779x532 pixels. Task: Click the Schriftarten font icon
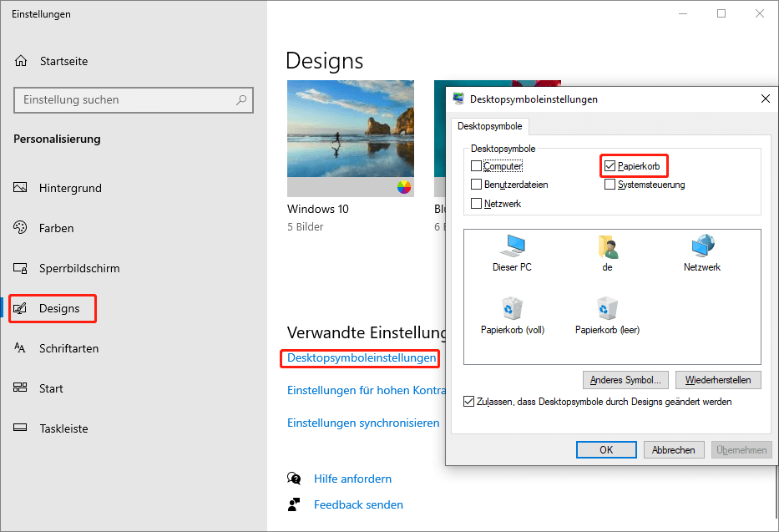[x=20, y=347]
